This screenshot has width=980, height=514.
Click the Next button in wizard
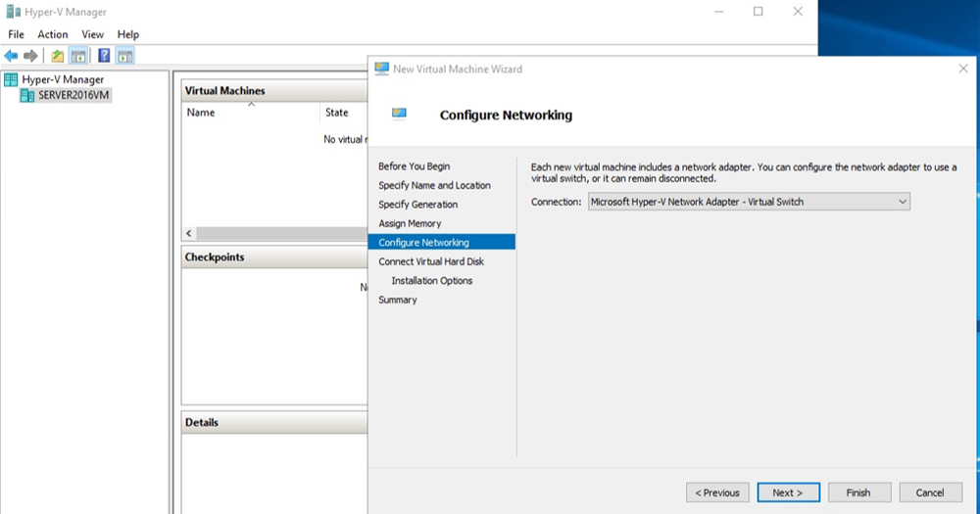[788, 492]
